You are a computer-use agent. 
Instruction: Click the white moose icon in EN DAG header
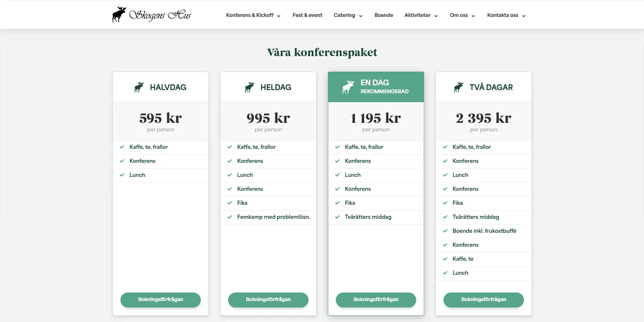(348, 87)
